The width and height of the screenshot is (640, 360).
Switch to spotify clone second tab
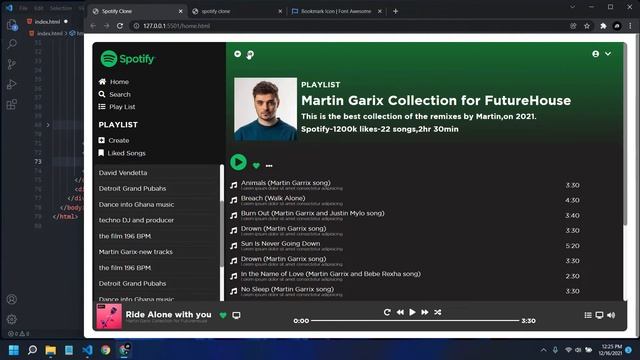[x=237, y=11]
